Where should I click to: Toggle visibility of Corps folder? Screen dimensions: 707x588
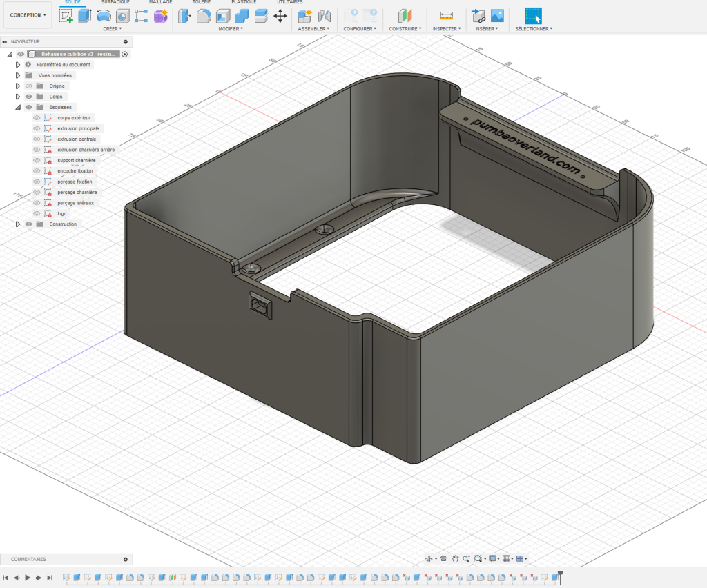pyautogui.click(x=29, y=97)
